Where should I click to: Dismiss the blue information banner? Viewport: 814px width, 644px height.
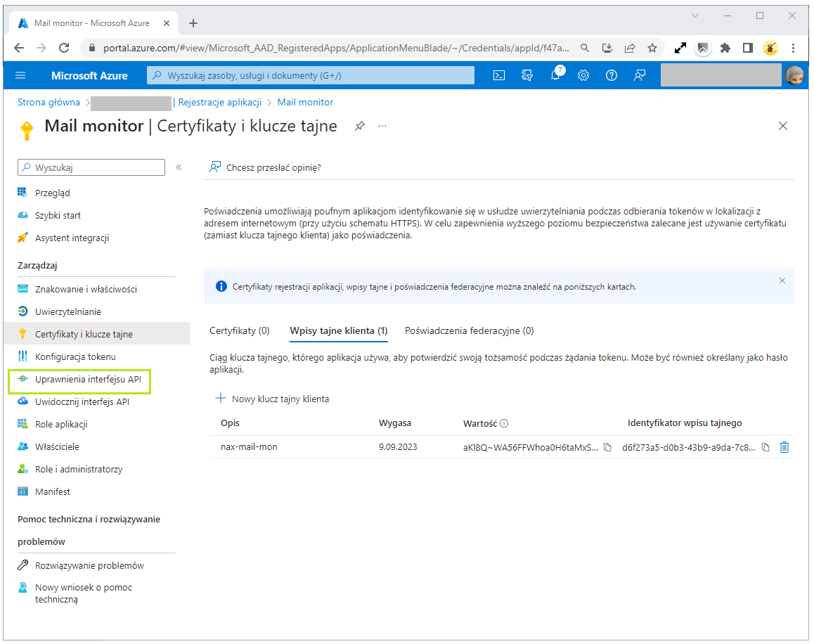pos(782,281)
